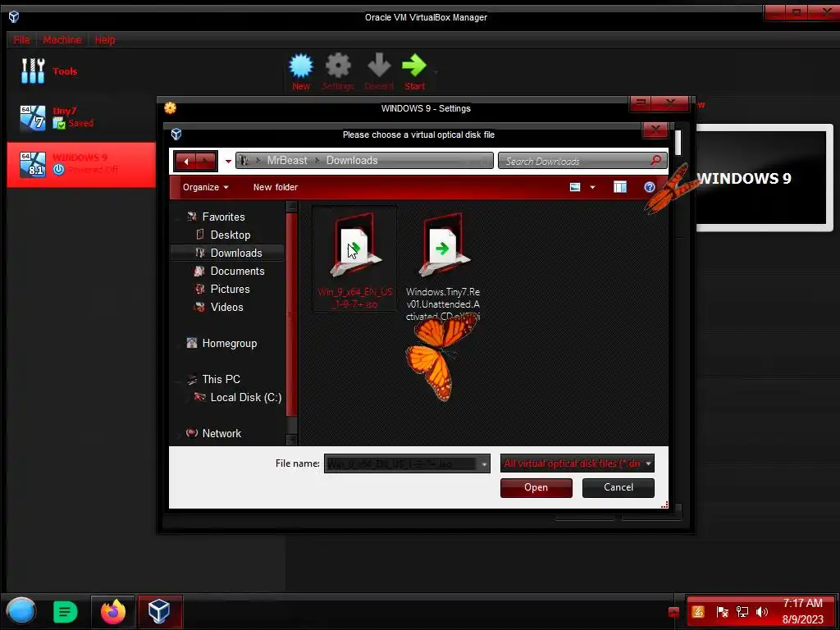
Task: Select the Windows.Tiny7 iso file
Action: coord(442,266)
